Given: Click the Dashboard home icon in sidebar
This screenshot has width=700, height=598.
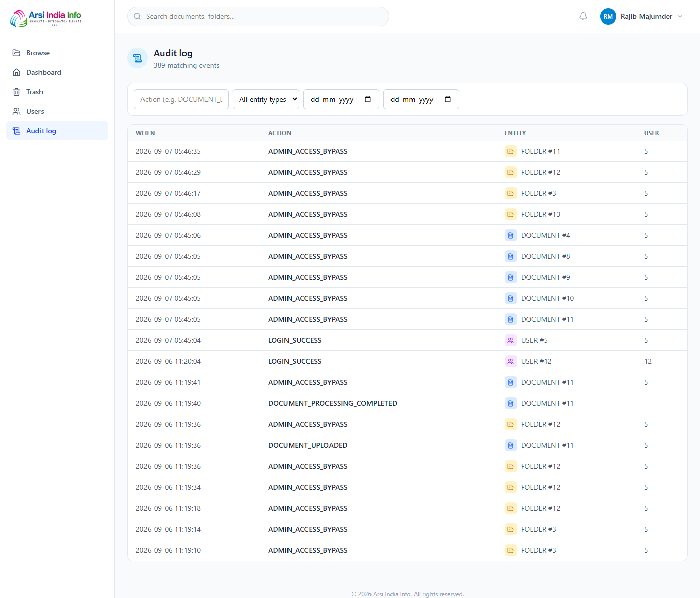Looking at the screenshot, I should (17, 72).
